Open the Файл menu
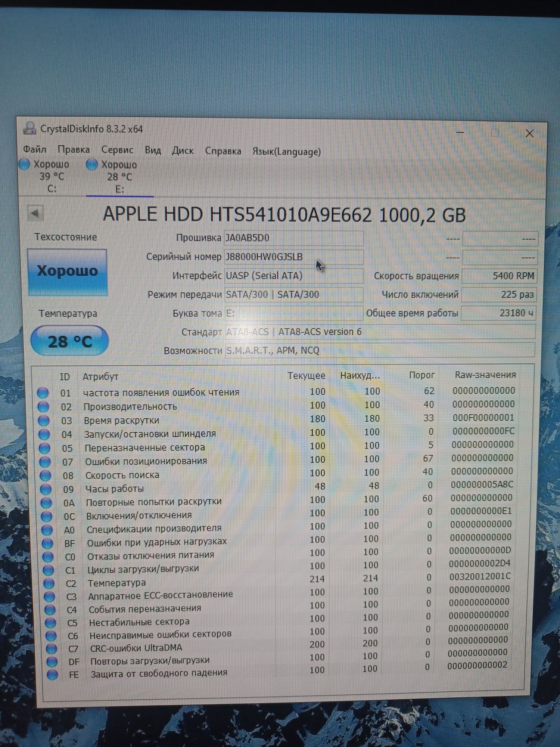 click(x=35, y=149)
